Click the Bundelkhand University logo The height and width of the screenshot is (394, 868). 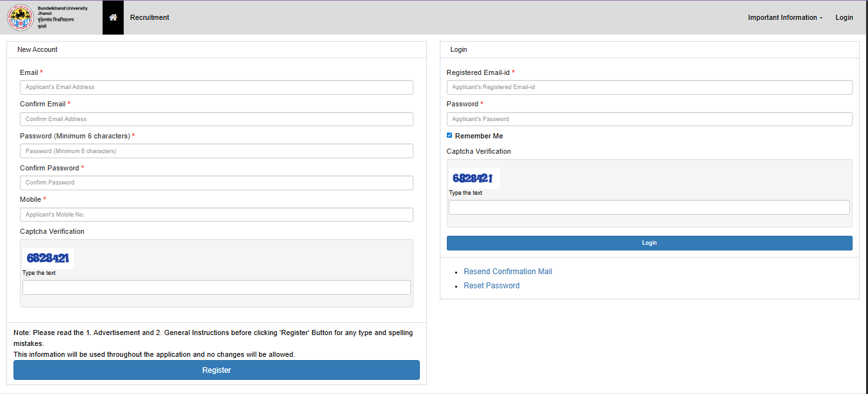[20, 17]
